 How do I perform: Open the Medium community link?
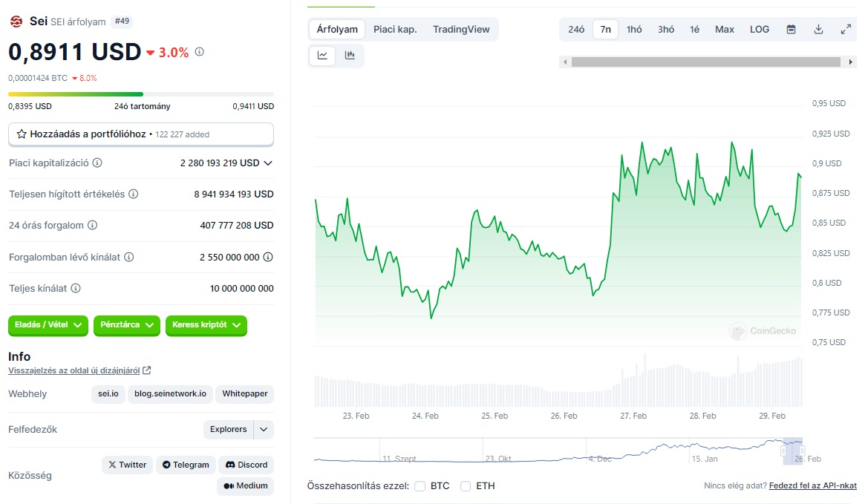[x=246, y=485]
